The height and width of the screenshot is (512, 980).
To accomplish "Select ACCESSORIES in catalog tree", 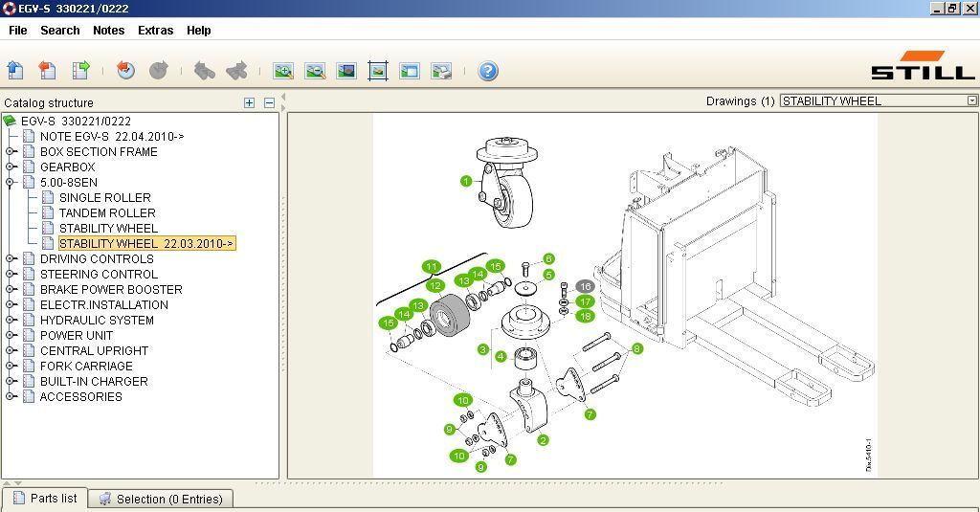I will (x=81, y=397).
